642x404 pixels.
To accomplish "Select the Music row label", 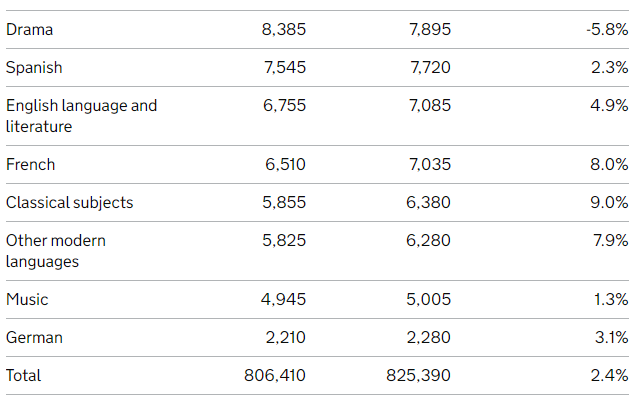I will (x=27, y=300).
